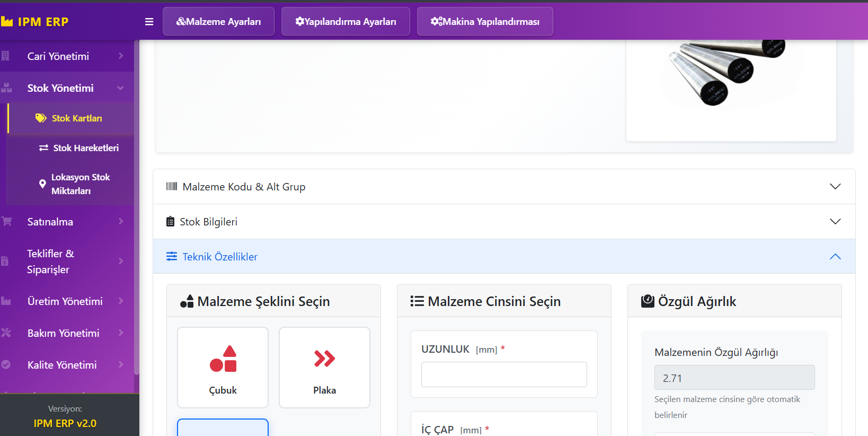Open Makina Yapılandırması settings
The height and width of the screenshot is (436, 868).
[485, 21]
